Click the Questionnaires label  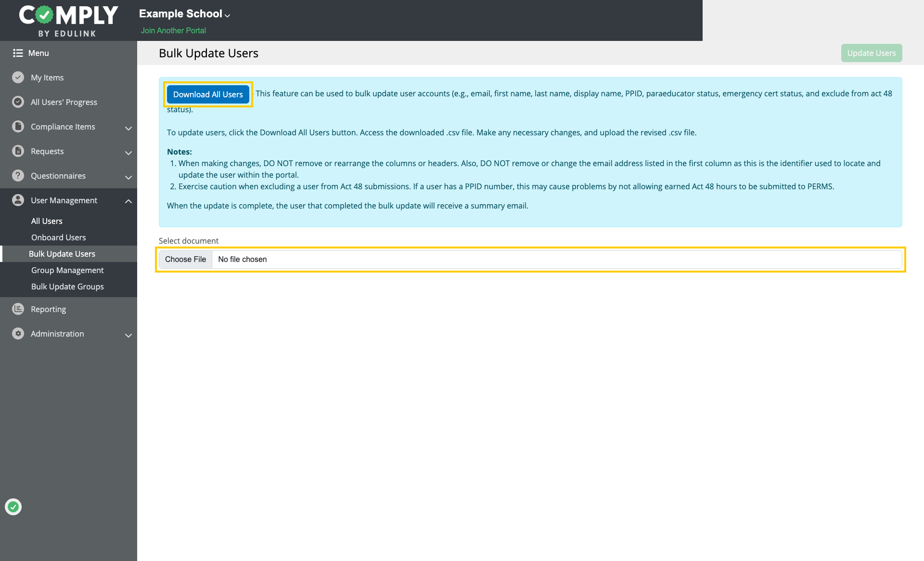(x=58, y=176)
